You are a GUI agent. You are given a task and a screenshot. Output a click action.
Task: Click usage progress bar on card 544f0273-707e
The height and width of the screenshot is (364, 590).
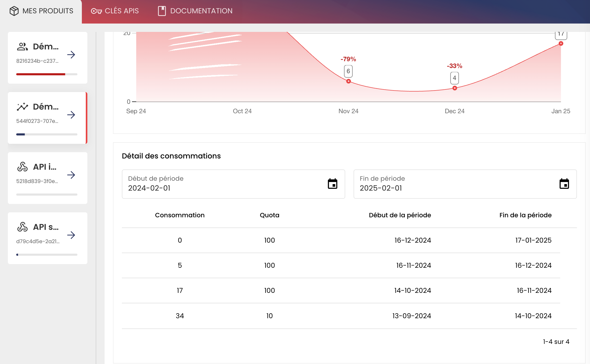click(x=47, y=134)
